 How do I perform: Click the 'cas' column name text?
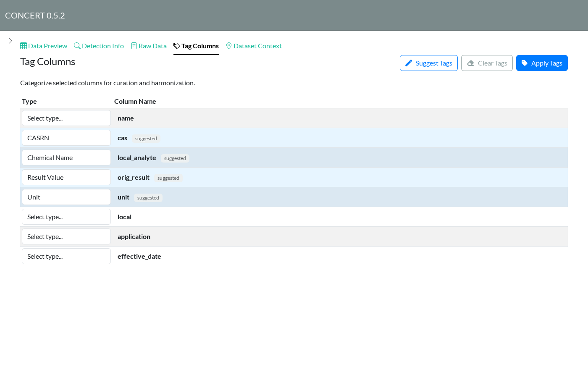[x=122, y=138]
